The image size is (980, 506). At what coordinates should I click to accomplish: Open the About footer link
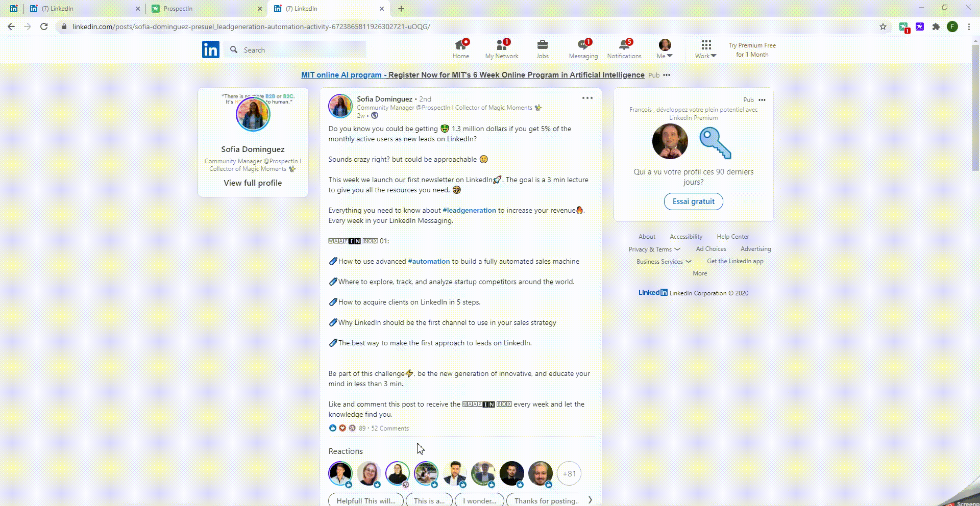click(647, 237)
